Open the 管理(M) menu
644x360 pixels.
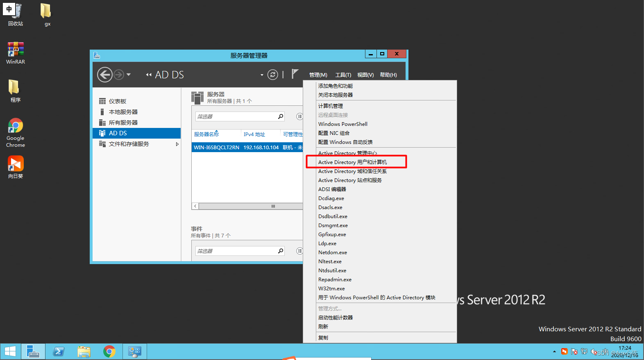pos(318,75)
